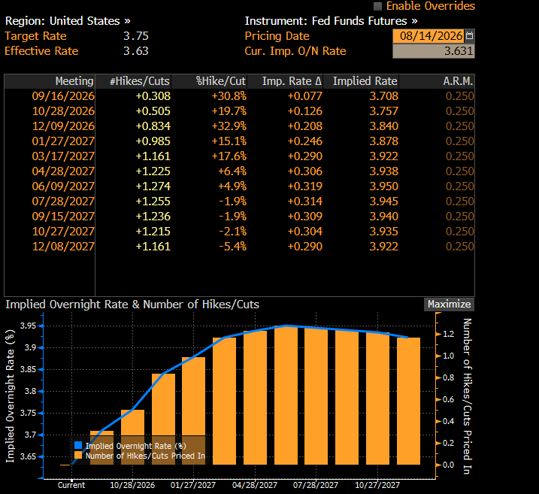Click the implied rate 3.950
This screenshot has width=539, height=494.
click(384, 186)
